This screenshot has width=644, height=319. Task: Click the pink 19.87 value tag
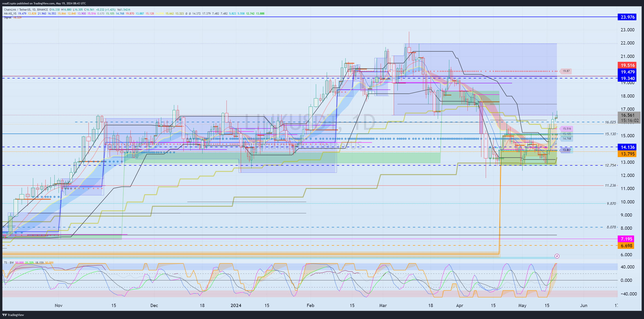pos(566,71)
